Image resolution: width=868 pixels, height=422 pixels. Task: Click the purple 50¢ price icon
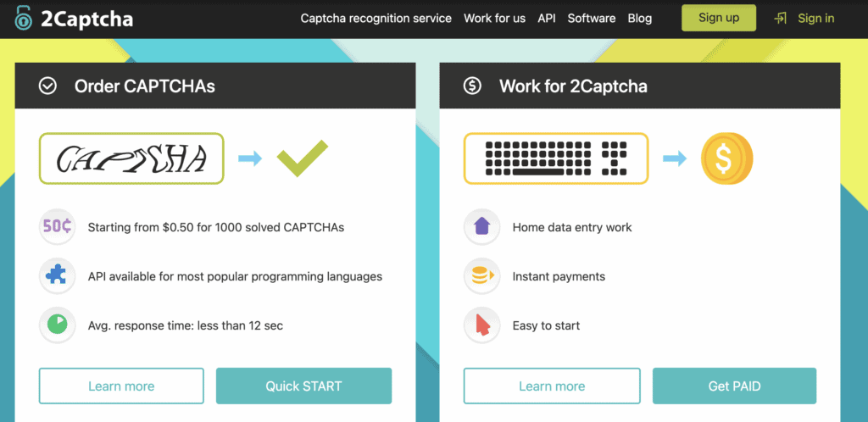[x=57, y=227]
